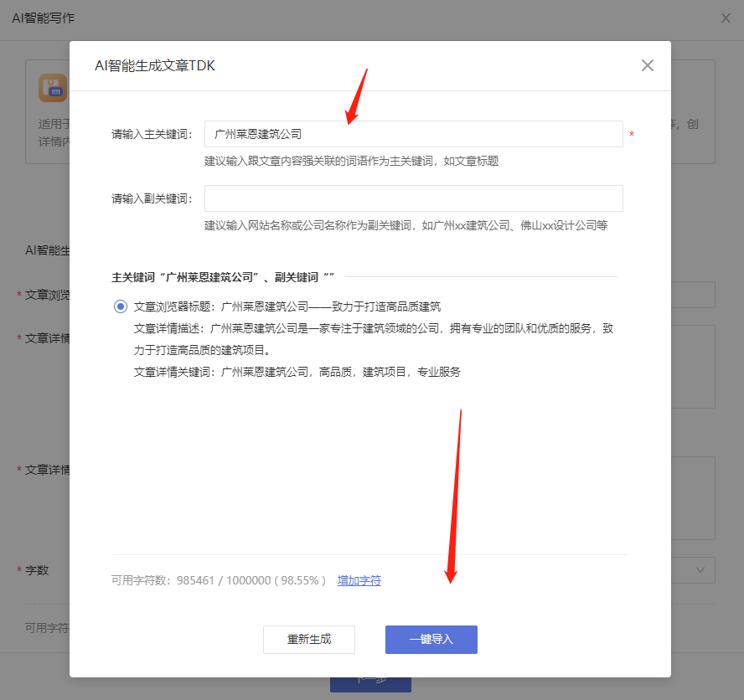Click the hint text under 主关键词 field
Screen dimensions: 744x700
point(351,161)
